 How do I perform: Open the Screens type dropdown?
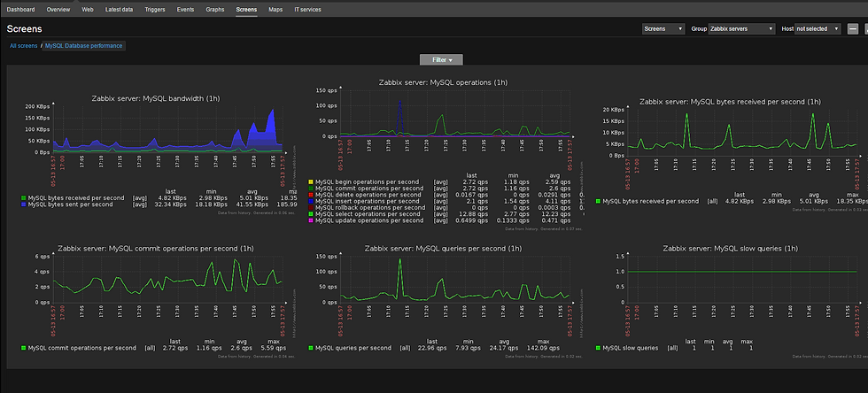tap(663, 29)
